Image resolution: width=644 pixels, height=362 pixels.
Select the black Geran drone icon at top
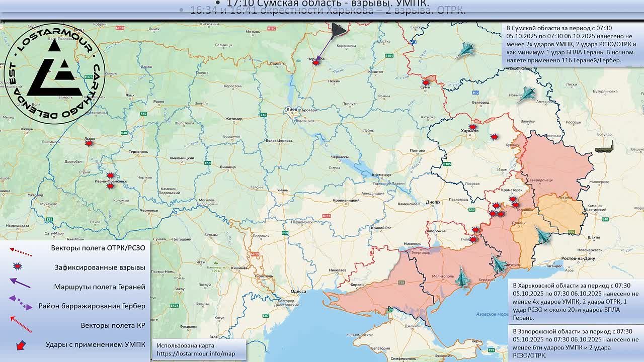[338, 30]
